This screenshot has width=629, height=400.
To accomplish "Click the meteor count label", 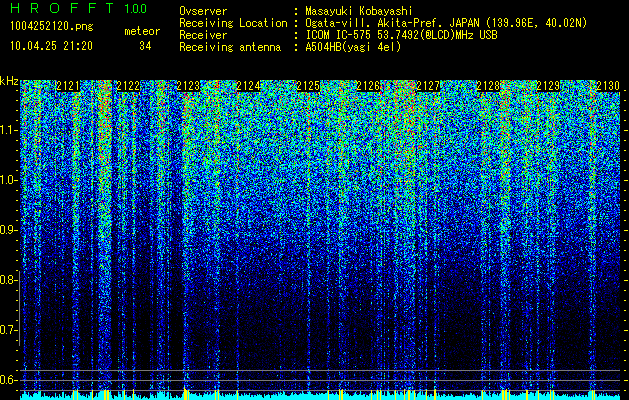I will 142,31.
